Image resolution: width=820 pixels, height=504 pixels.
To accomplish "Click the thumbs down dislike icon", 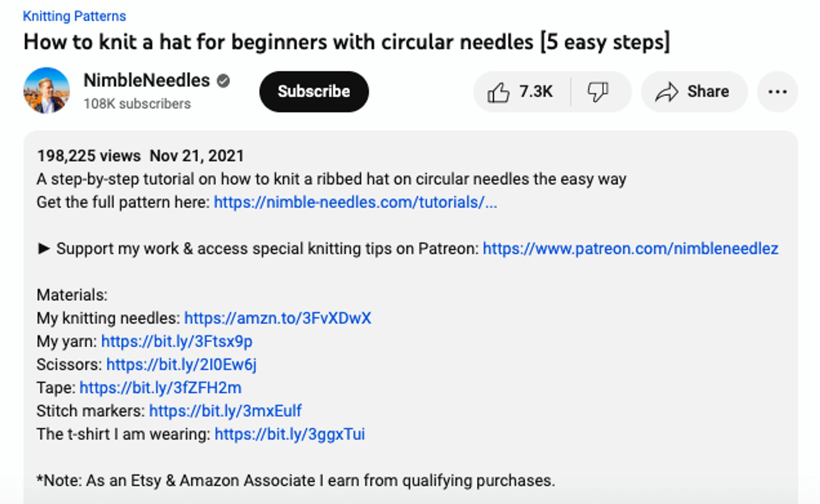I will 598,92.
